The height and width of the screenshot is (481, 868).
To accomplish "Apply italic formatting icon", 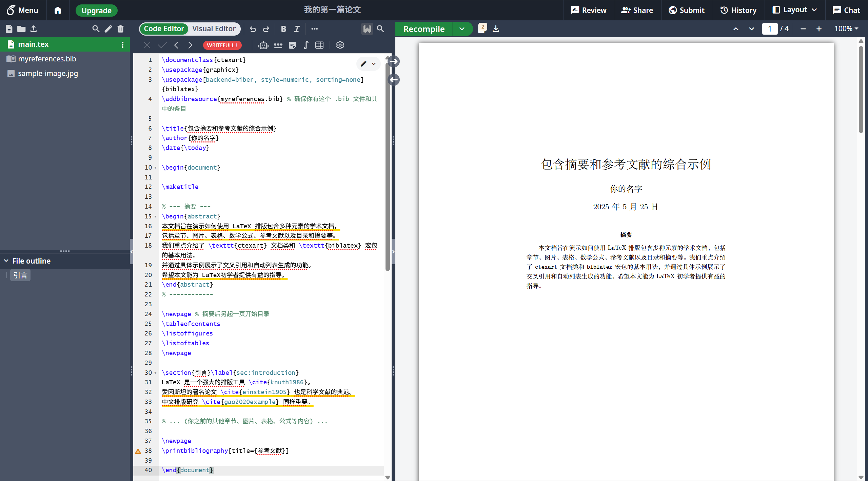I will coord(297,29).
